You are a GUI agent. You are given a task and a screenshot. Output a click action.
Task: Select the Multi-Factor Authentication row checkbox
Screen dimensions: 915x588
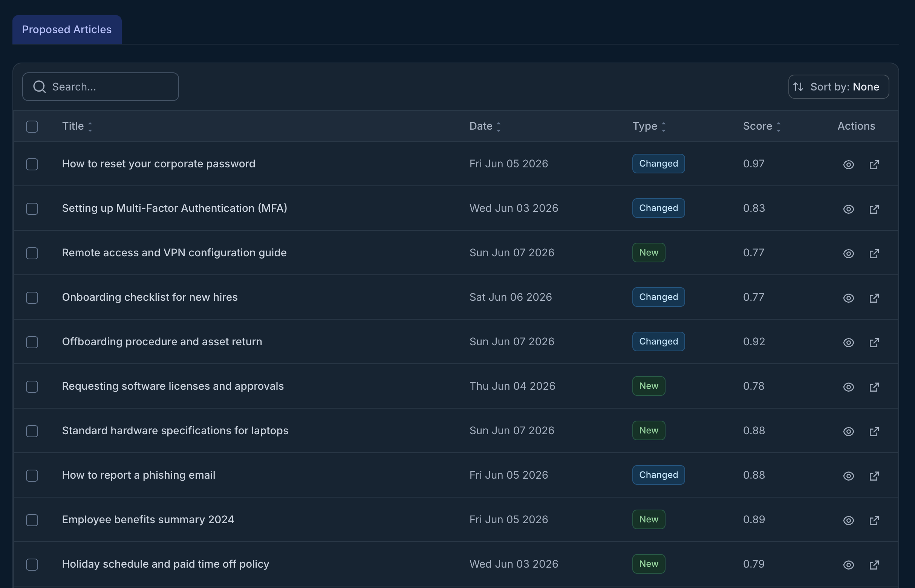pos(32,209)
